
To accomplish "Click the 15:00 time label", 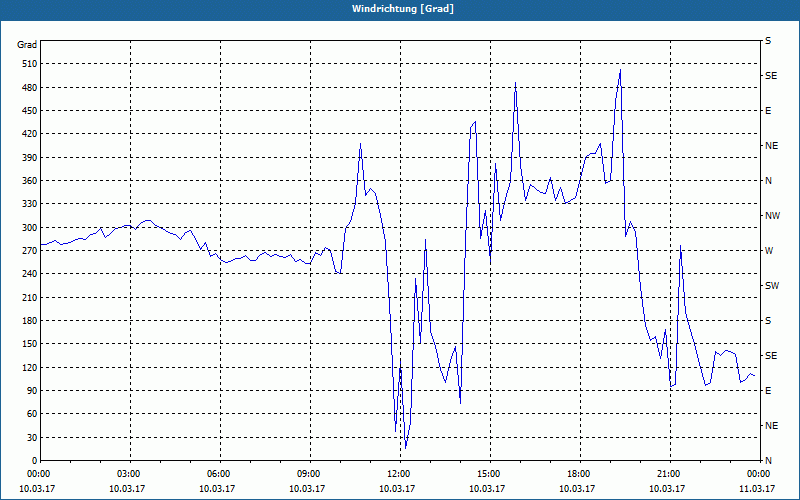I will pyautogui.click(x=490, y=474).
